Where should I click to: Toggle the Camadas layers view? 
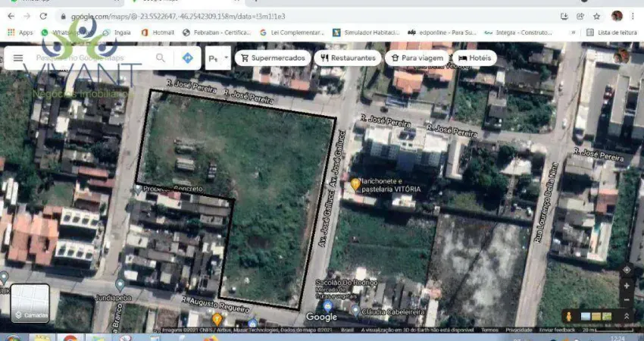30,303
